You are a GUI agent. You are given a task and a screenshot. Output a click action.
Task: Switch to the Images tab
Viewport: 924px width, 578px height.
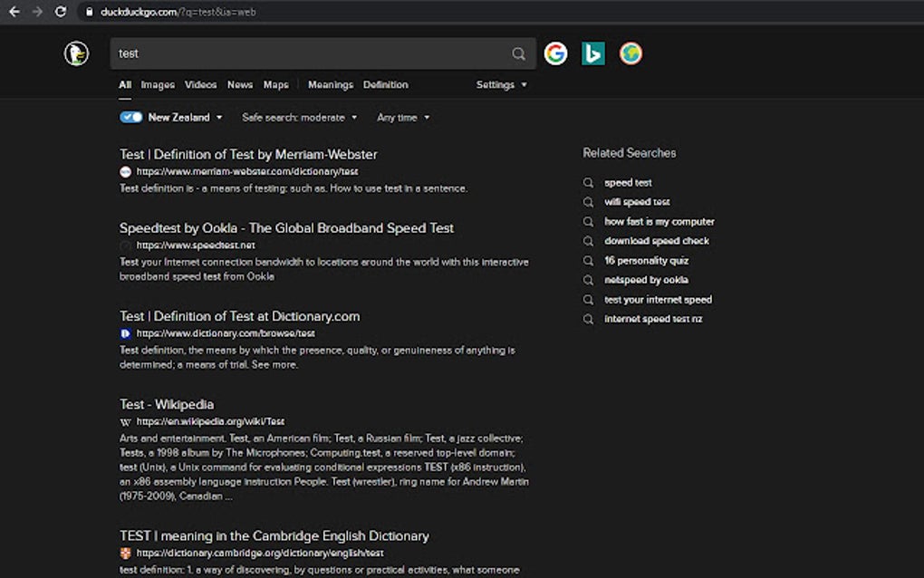158,85
